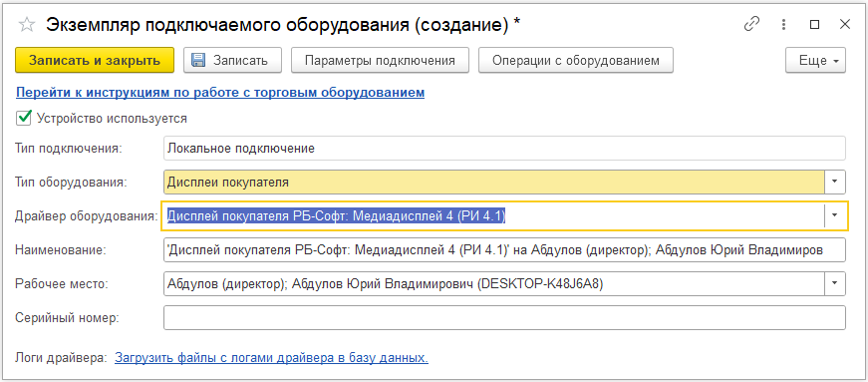Upload driver log files to database link
The height and width of the screenshot is (382, 868).
tap(271, 358)
